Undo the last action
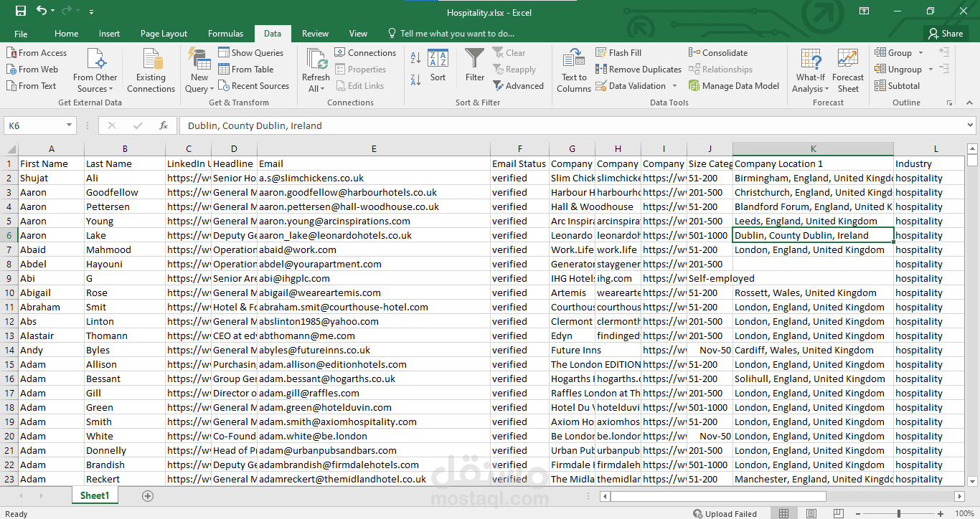This screenshot has height=519, width=980. (x=42, y=11)
